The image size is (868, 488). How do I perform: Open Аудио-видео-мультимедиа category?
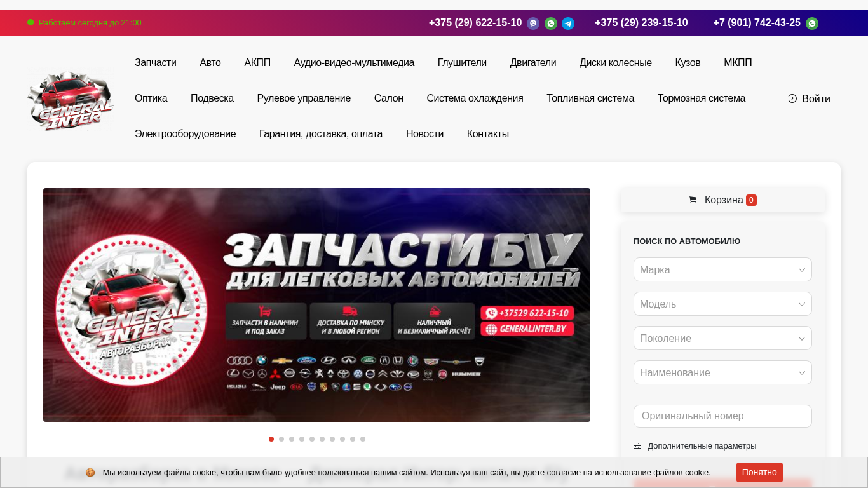pyautogui.click(x=354, y=63)
